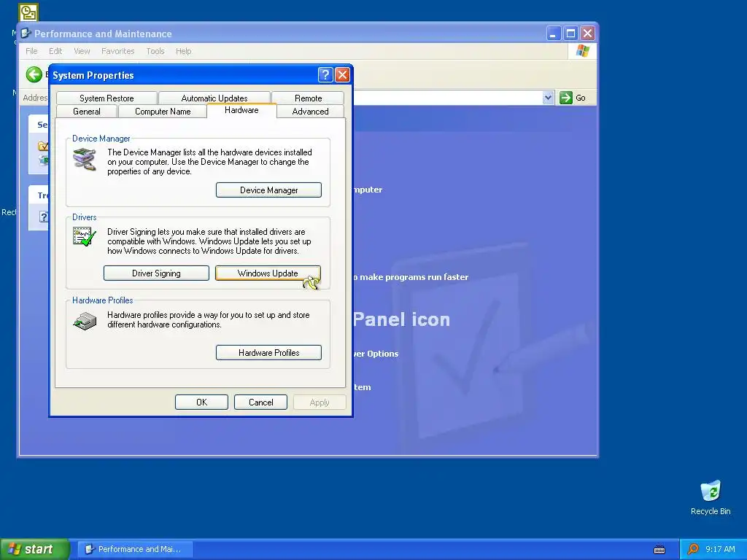This screenshot has width=747, height=560.
Task: Select the Hardware tab
Action: click(x=241, y=110)
